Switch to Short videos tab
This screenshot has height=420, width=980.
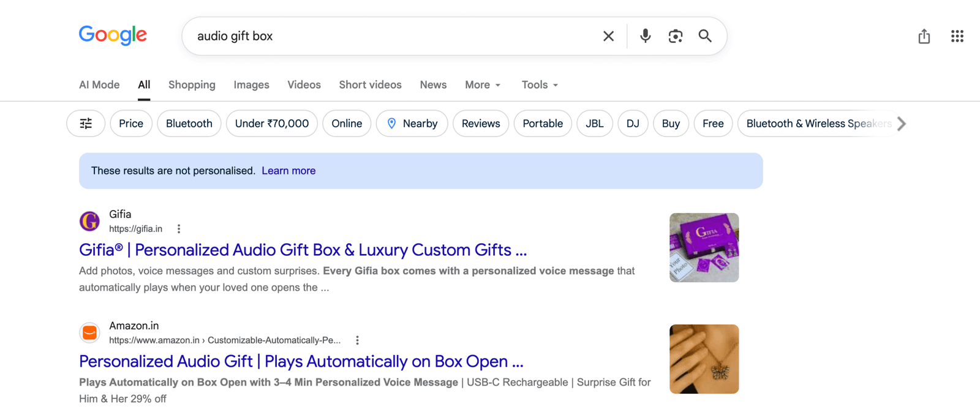[x=370, y=85]
